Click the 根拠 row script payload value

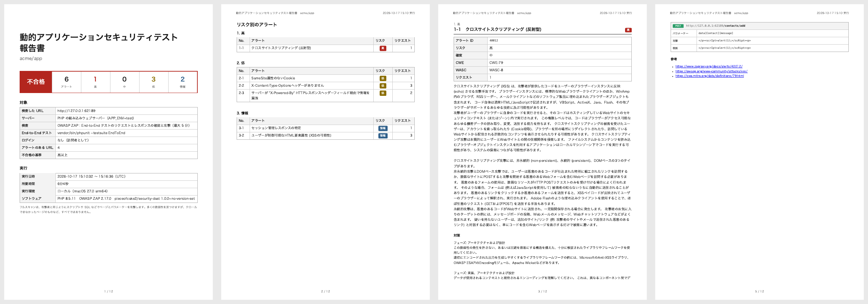[x=725, y=48]
